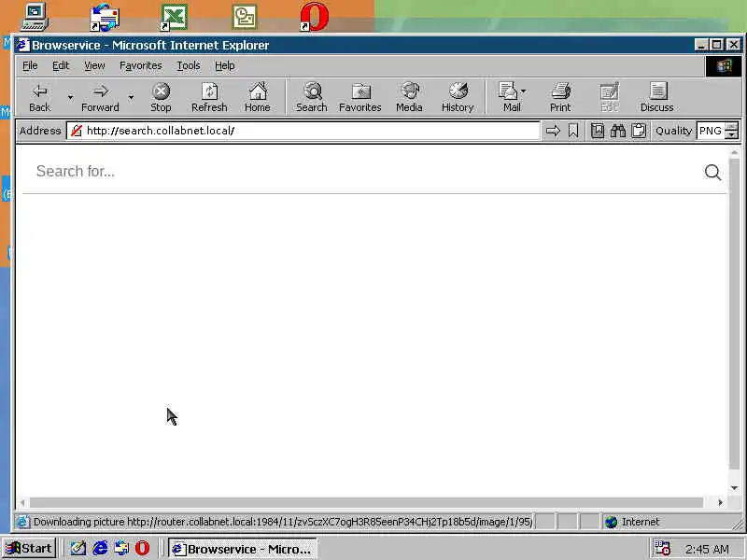Image resolution: width=747 pixels, height=560 pixels.
Task: Open the Favorites toolbar button
Action: click(360, 98)
